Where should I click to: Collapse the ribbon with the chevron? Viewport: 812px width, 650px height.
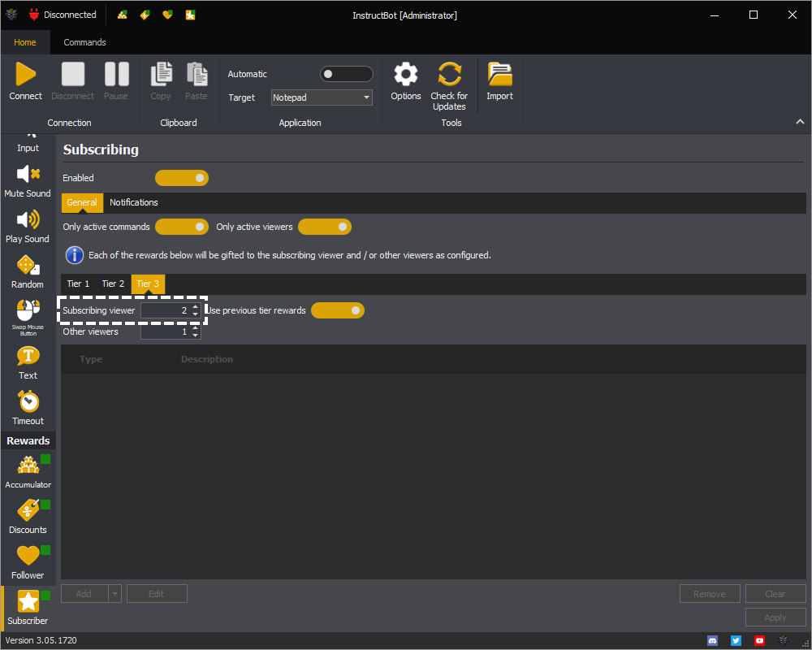tap(800, 122)
